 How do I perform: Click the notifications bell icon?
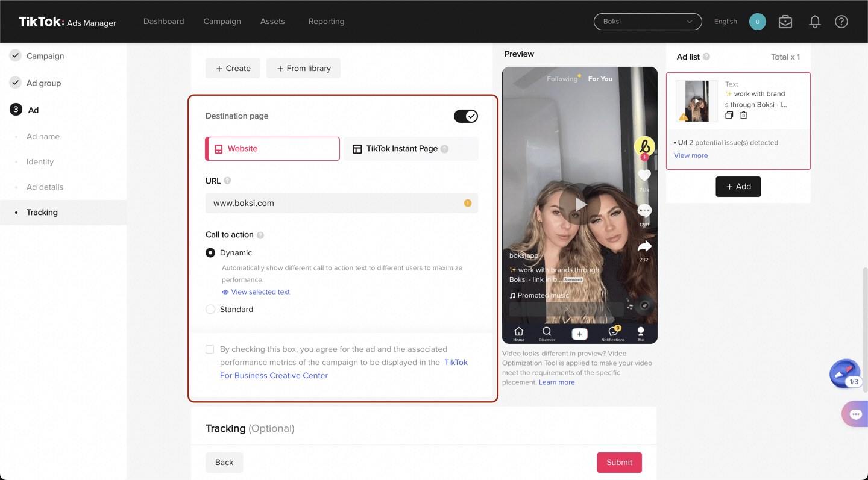[815, 21]
